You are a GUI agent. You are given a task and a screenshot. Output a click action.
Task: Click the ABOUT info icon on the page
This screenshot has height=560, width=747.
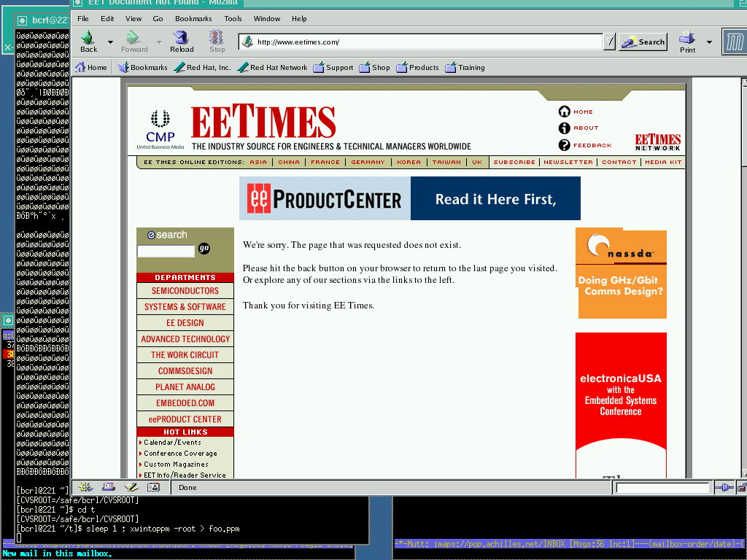564,128
